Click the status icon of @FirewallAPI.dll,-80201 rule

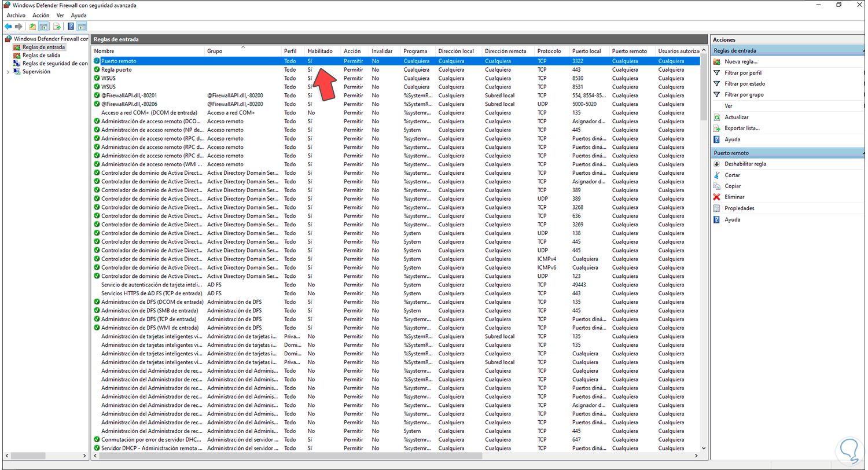pos(97,96)
